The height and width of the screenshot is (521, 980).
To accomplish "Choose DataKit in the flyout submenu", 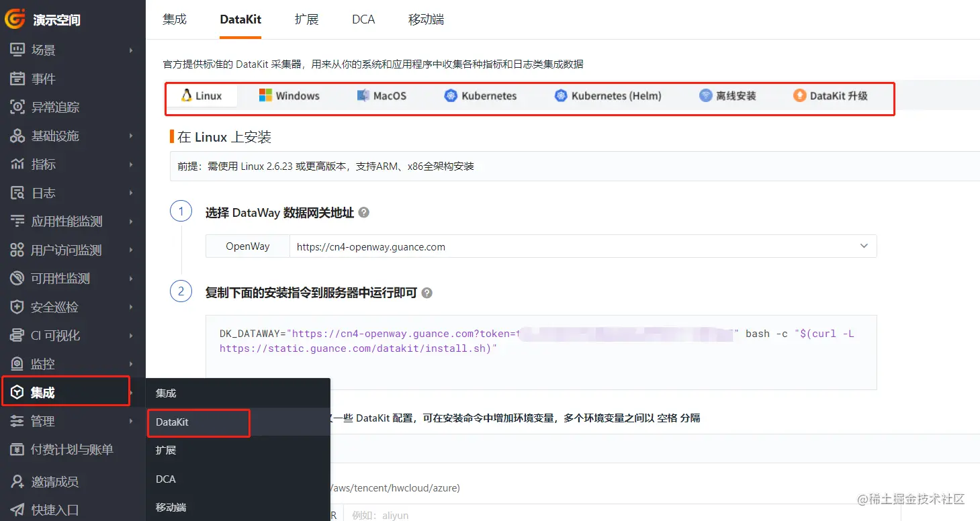I will tap(238, 422).
